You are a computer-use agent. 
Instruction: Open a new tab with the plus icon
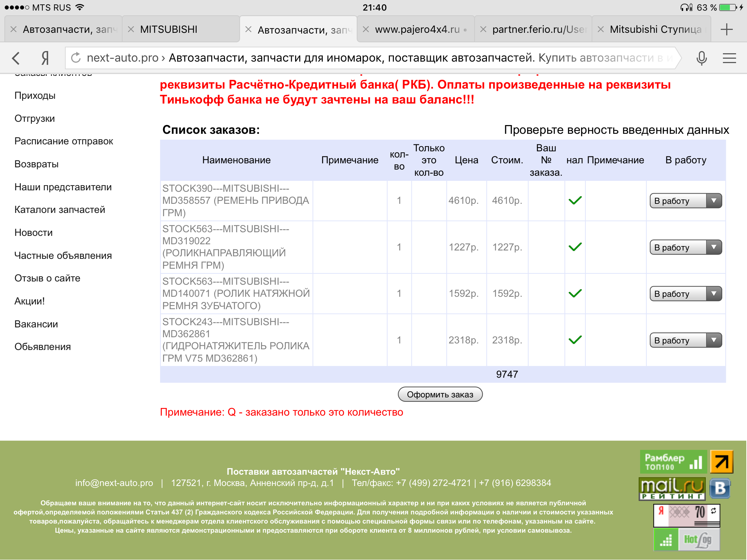[727, 29]
